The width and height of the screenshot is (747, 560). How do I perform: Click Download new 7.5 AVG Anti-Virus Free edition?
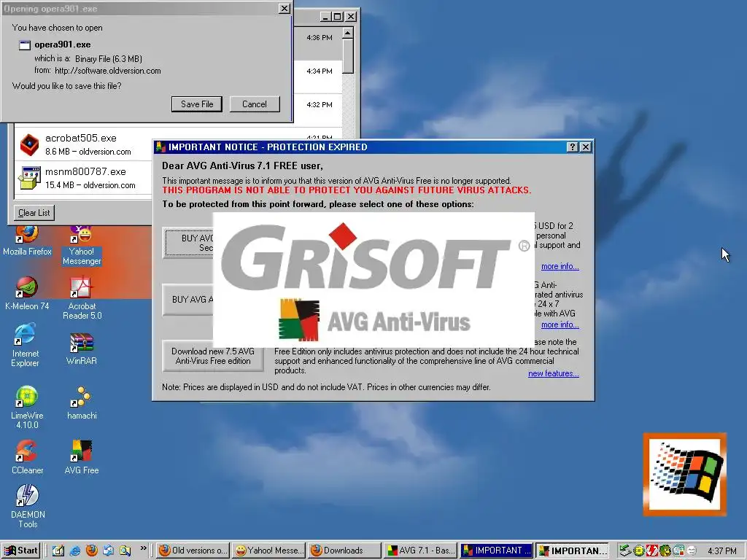(213, 356)
